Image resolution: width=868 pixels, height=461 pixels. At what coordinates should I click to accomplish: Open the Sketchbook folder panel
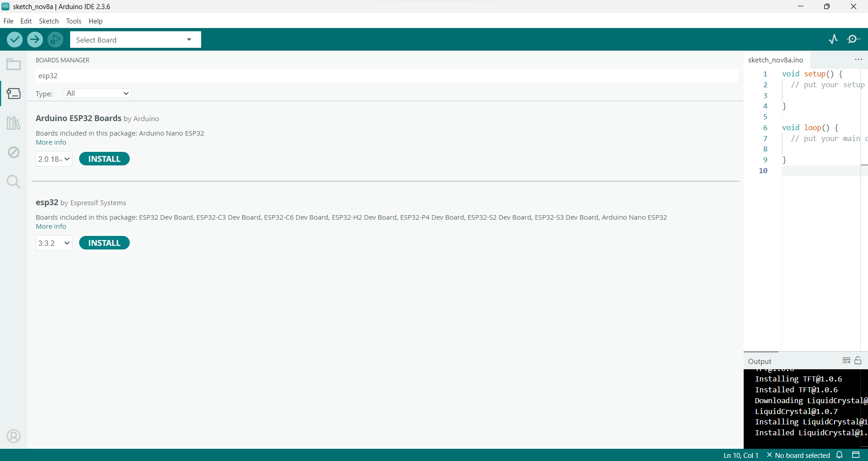[14, 65]
